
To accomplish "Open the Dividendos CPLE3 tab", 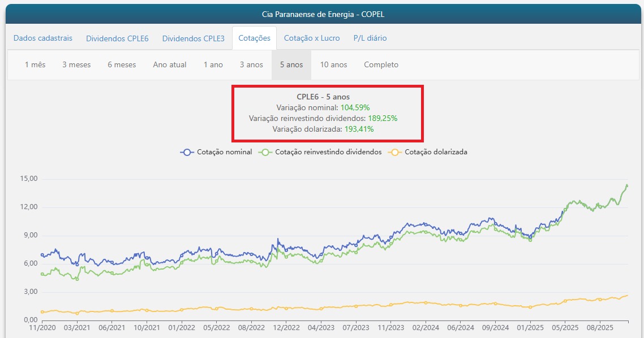I will pos(193,38).
